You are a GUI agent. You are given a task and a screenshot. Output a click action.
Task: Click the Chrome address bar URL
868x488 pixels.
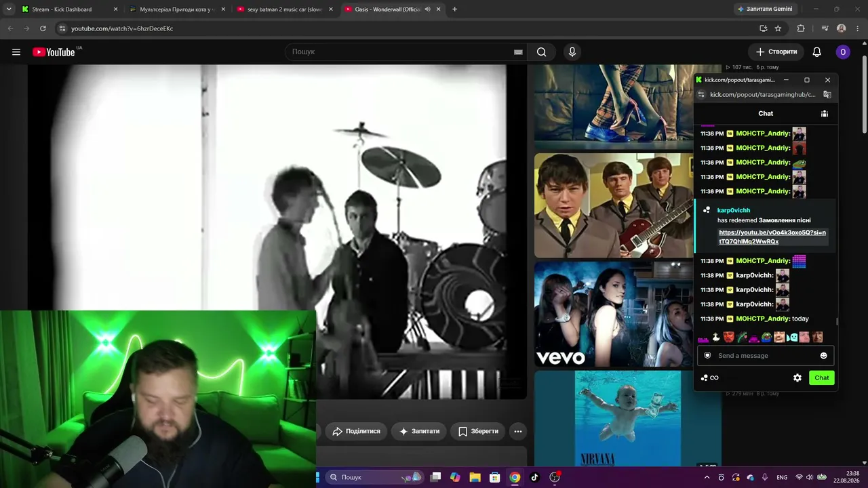[x=122, y=28]
